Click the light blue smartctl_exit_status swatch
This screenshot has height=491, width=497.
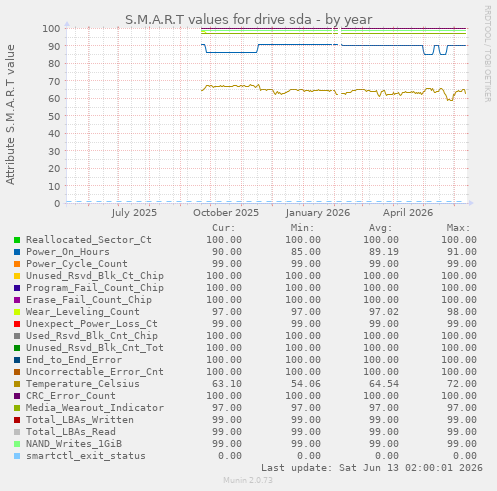[17, 456]
